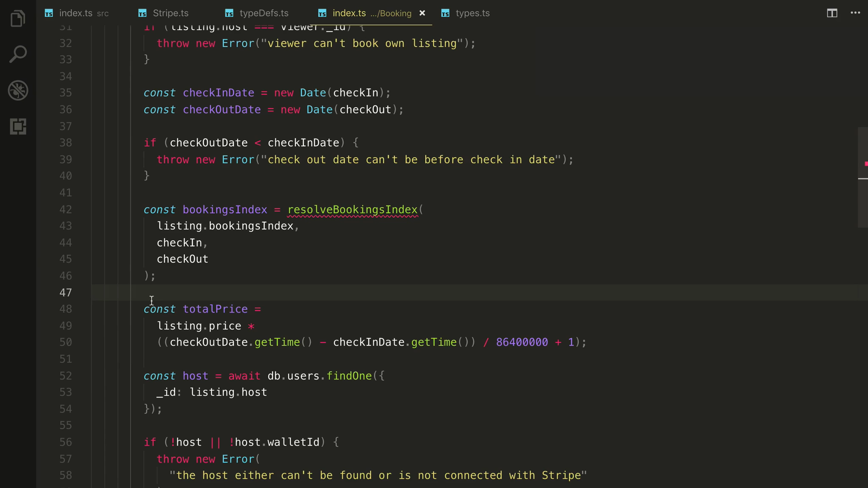The width and height of the screenshot is (868, 488).
Task: Click the findOne method on line 52
Action: (349, 376)
